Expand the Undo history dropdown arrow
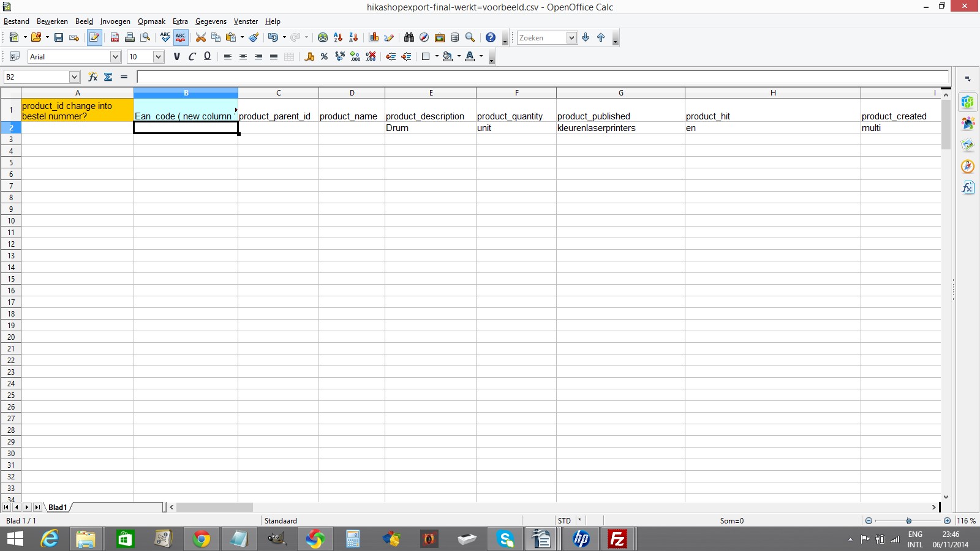 coord(284,37)
